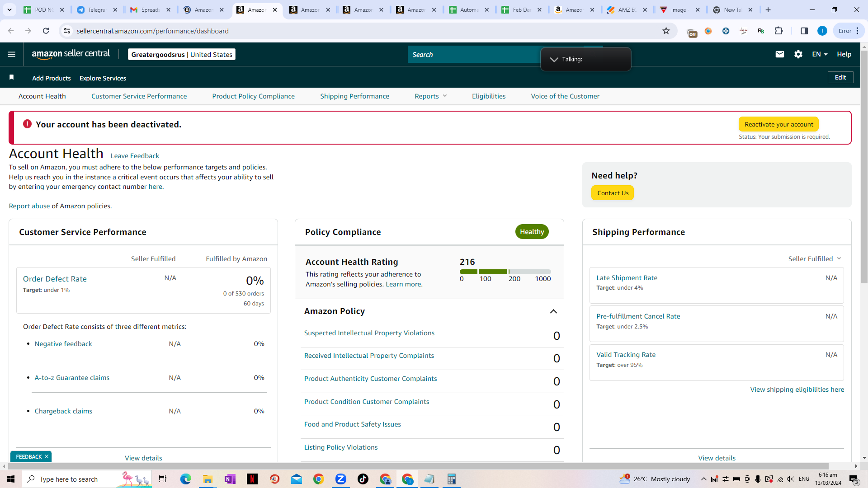The width and height of the screenshot is (868, 488).
Task: Open a new browser tab
Action: pos(768,9)
